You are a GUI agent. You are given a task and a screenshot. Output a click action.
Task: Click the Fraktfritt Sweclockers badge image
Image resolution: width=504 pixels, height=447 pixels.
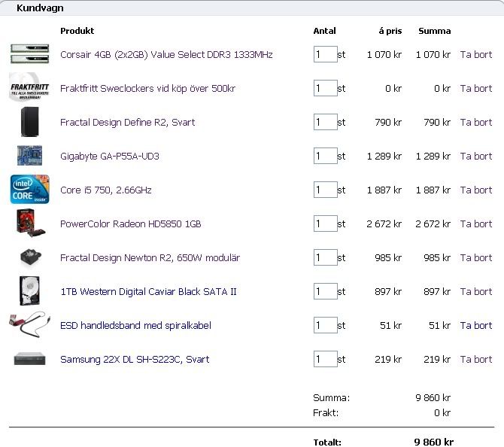click(29, 88)
